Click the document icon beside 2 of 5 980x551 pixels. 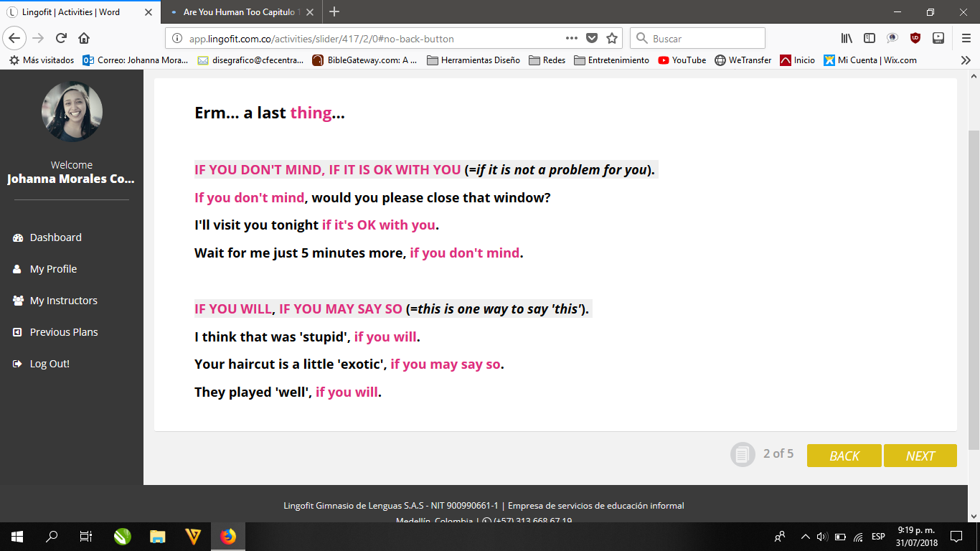pos(743,454)
